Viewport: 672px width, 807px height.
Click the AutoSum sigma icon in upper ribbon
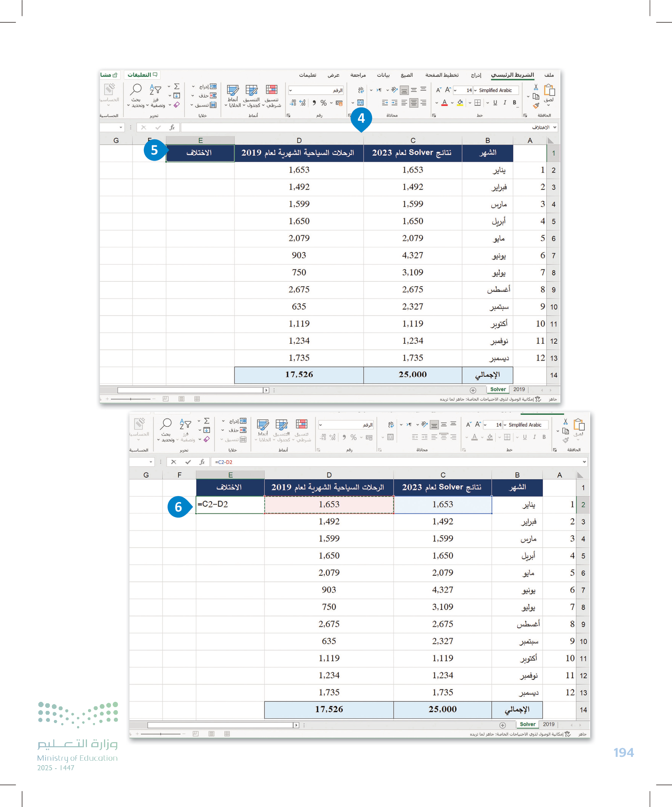click(177, 87)
